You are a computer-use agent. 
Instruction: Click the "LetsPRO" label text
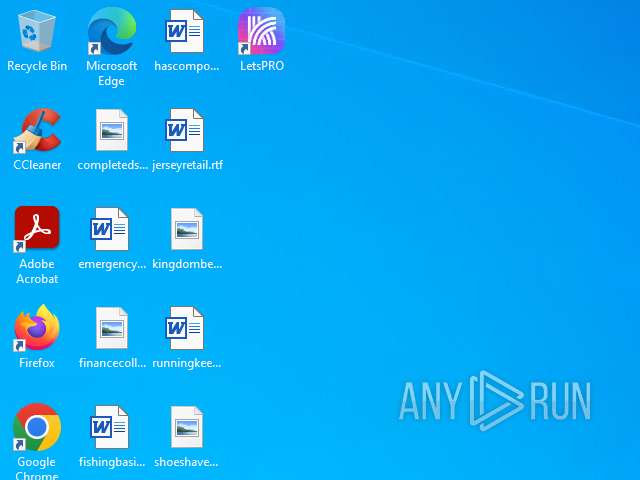(262, 66)
